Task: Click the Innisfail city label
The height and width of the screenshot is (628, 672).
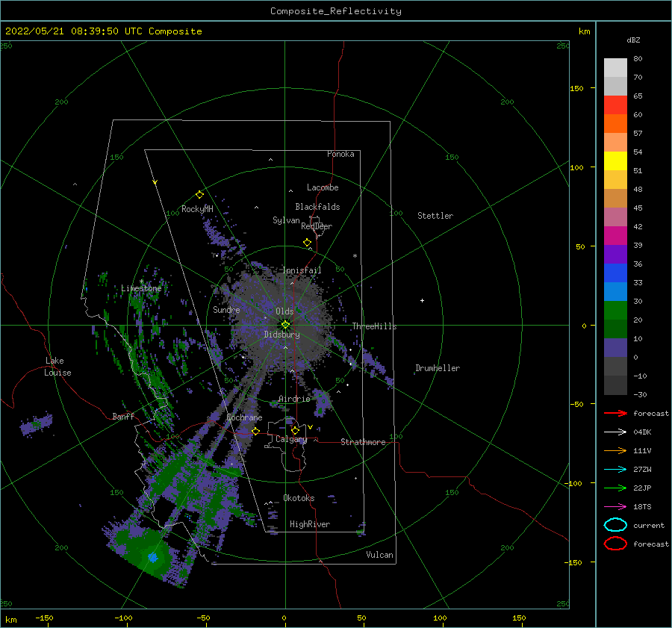Action: click(302, 270)
